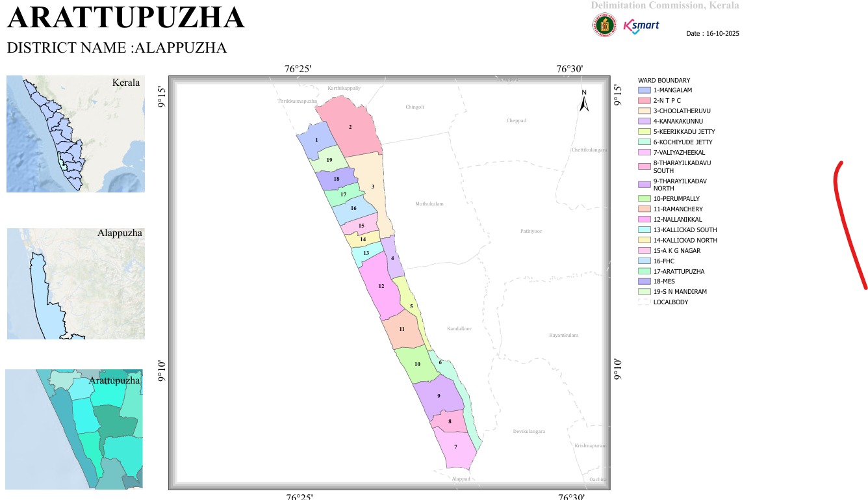The height and width of the screenshot is (500, 868).
Task: Click the 1-MANGALAM legend color swatch
Action: tap(645, 90)
